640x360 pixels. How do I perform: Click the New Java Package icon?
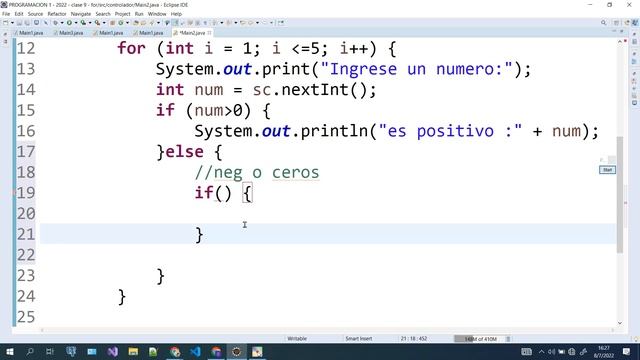pyautogui.click(x=112, y=23)
